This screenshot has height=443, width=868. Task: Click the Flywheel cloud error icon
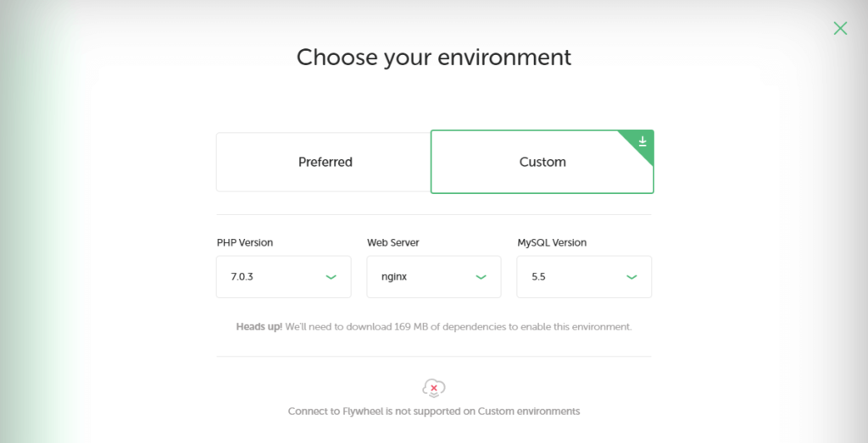tap(433, 388)
